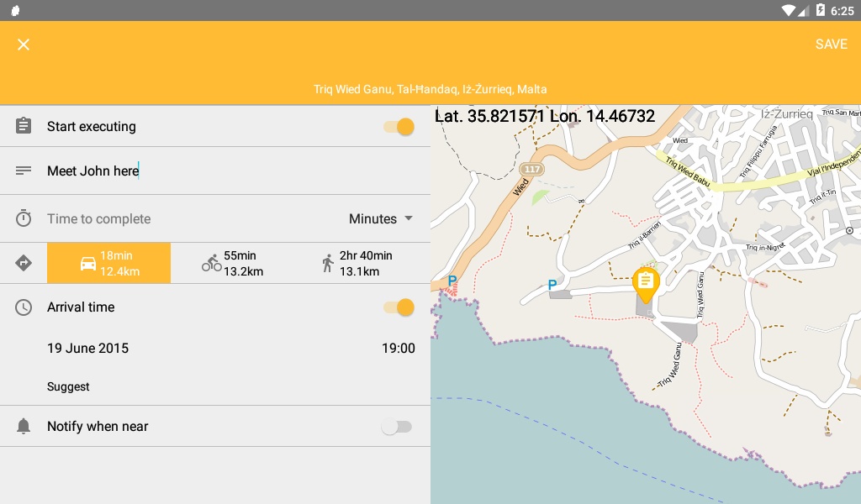
Task: Select car route 18min 12.4km
Action: (x=108, y=263)
